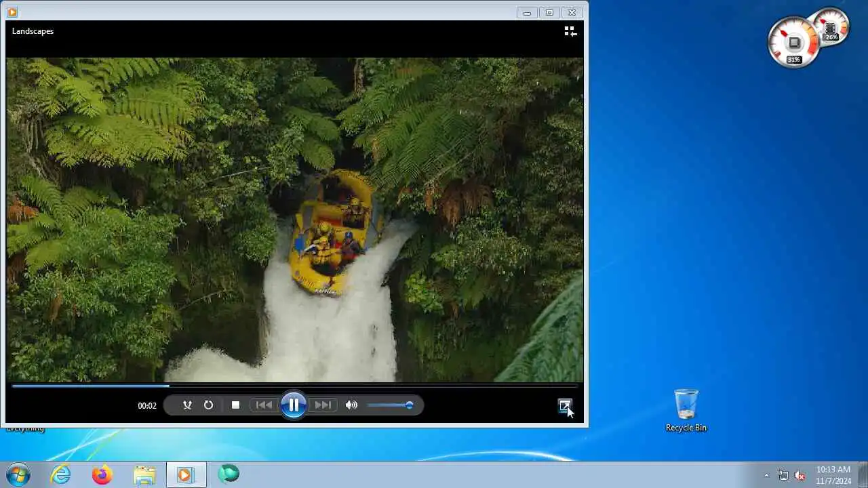Open the Windows Start menu
Screen dimensions: 868x488
(x=18, y=474)
